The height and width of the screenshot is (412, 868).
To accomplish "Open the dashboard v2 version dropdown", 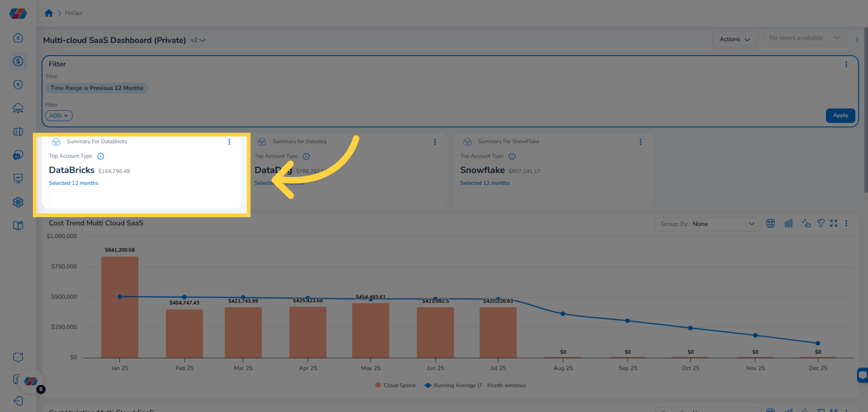I will click(x=198, y=40).
